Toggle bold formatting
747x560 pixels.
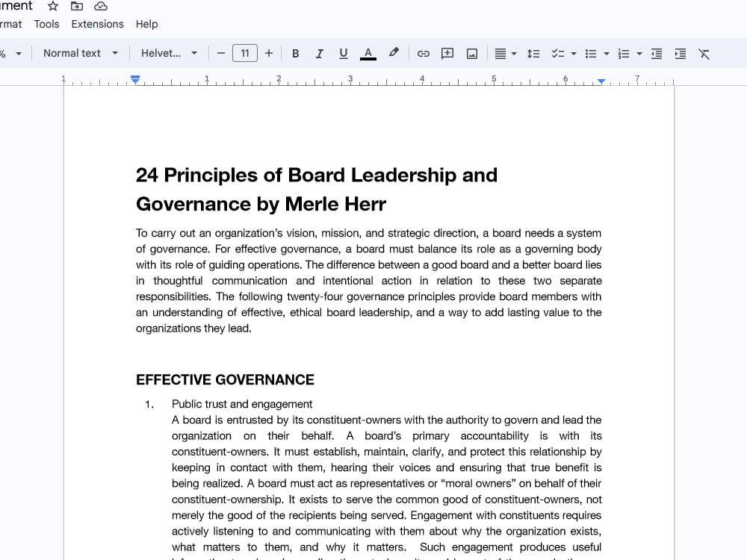pos(295,53)
